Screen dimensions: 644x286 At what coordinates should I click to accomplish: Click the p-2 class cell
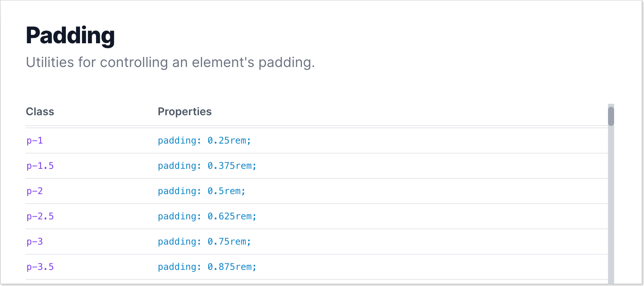pyautogui.click(x=35, y=191)
